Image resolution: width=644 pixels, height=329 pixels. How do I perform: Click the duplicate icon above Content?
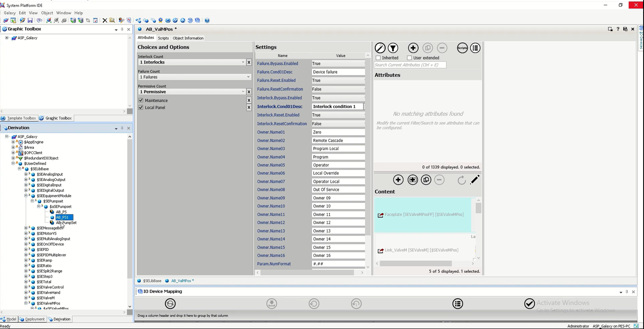click(426, 180)
